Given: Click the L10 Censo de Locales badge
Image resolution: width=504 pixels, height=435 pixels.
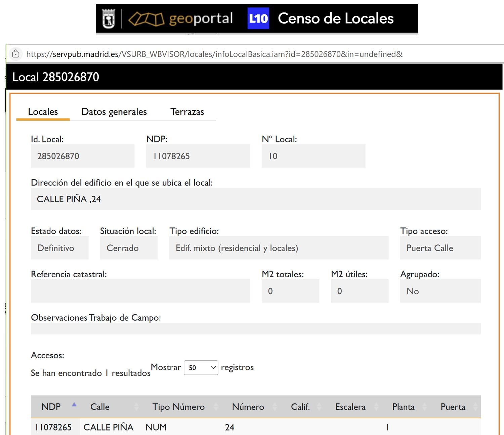Looking at the screenshot, I should (258, 18).
